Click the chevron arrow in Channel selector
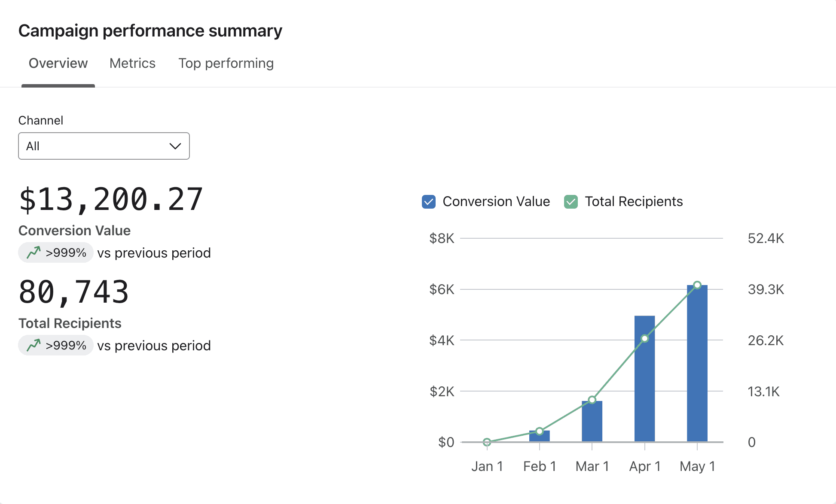 [175, 146]
